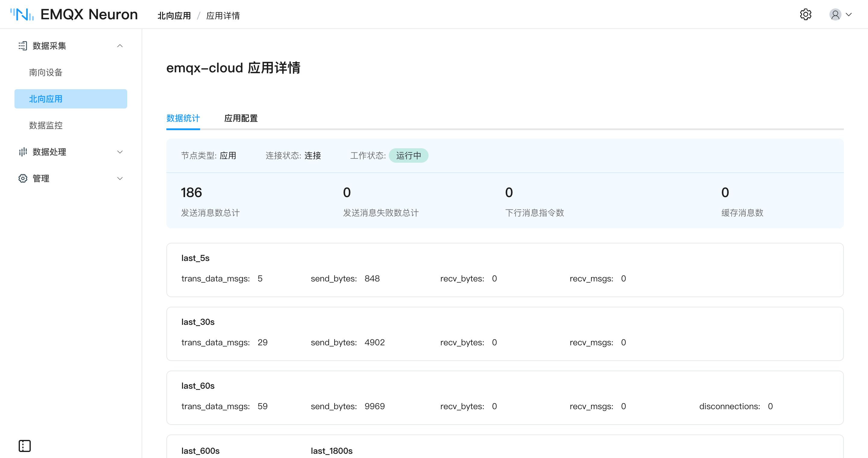Click the send_bytes 848 value

click(x=372, y=278)
